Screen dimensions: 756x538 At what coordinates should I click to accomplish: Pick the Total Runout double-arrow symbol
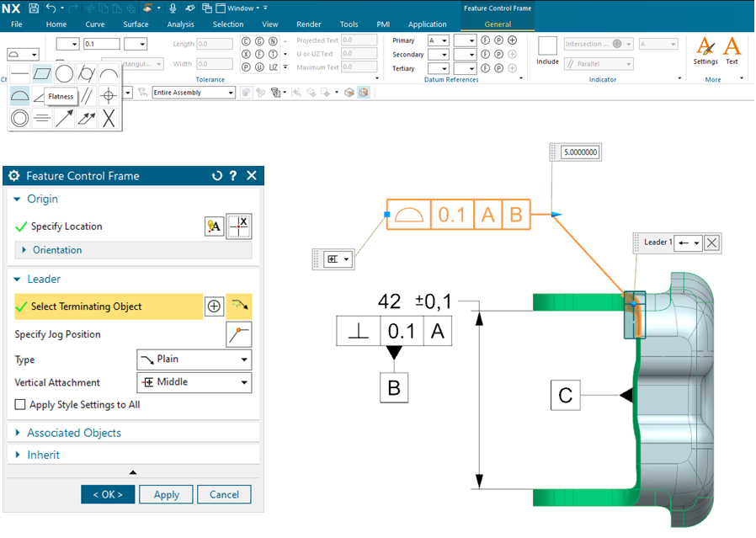click(x=87, y=118)
